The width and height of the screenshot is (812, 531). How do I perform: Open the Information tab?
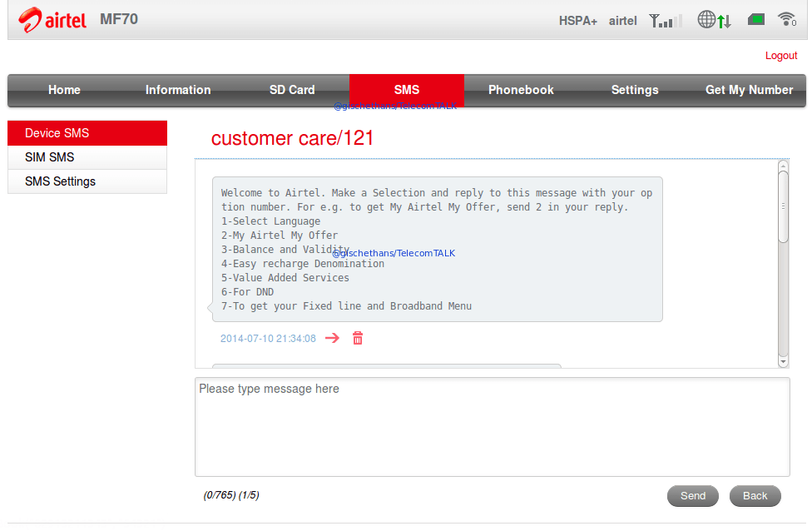coord(178,90)
